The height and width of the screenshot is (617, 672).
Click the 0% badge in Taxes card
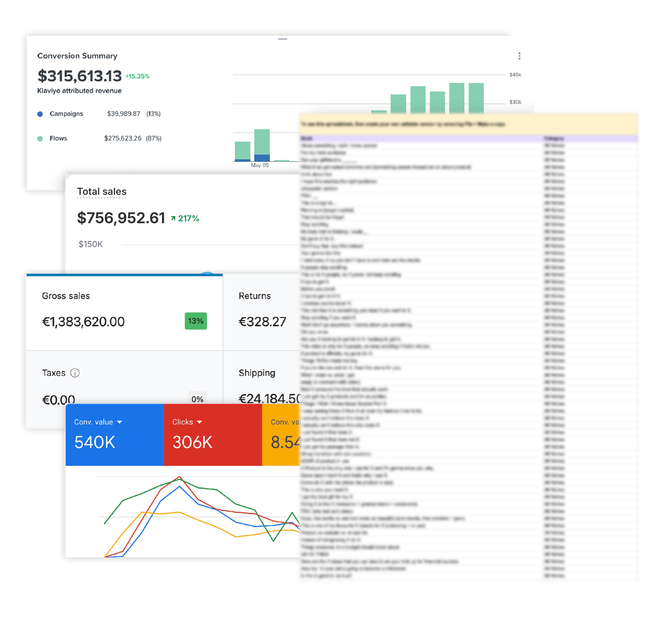[197, 399]
